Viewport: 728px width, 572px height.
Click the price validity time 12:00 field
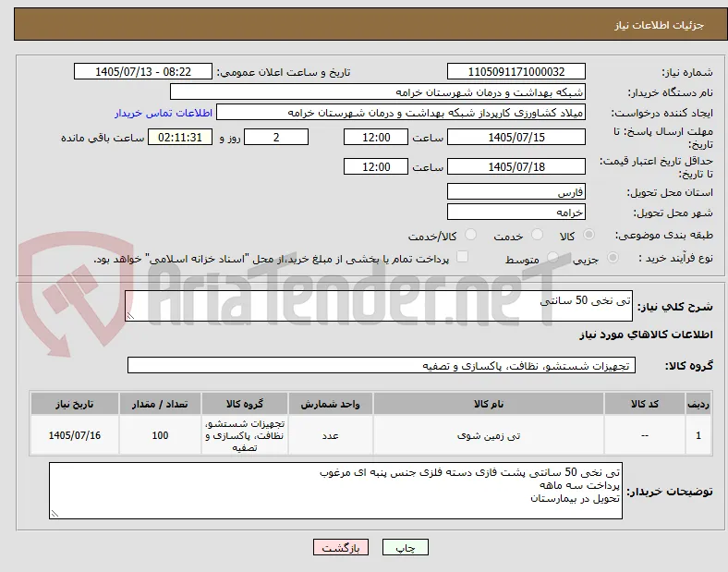(376, 166)
